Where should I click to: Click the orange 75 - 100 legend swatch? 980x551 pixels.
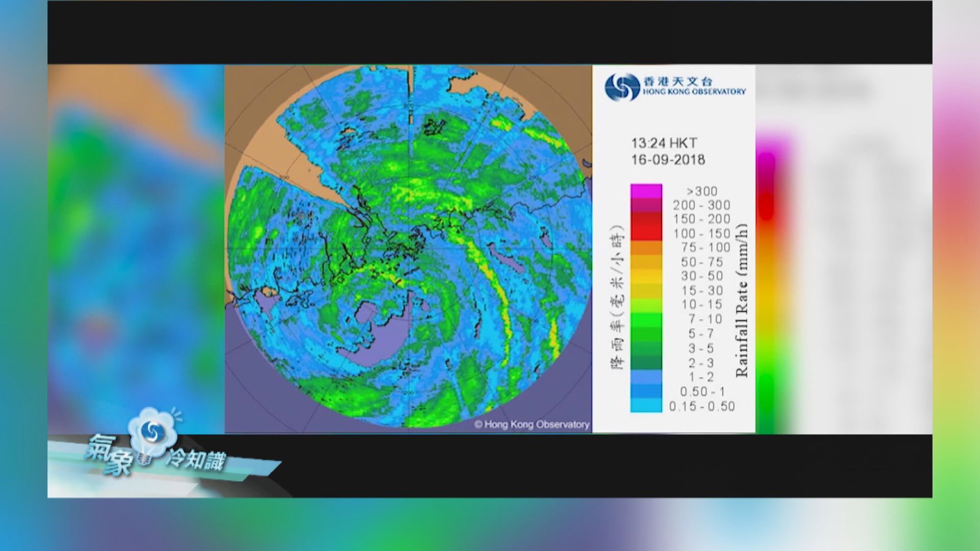[x=646, y=247]
